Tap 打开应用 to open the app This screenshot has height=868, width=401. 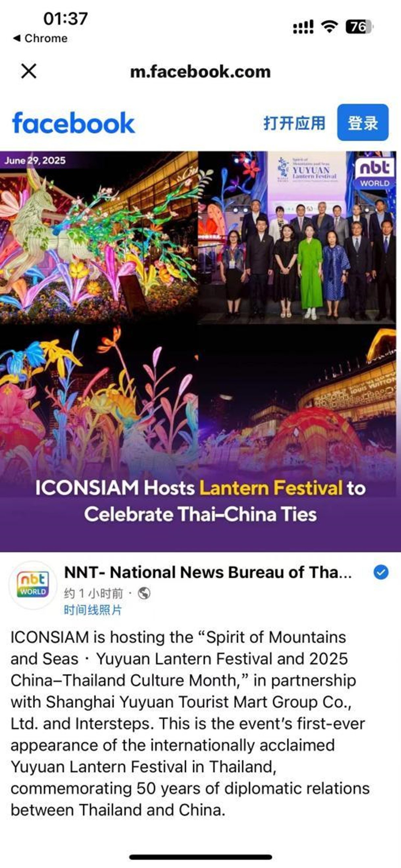(x=294, y=123)
